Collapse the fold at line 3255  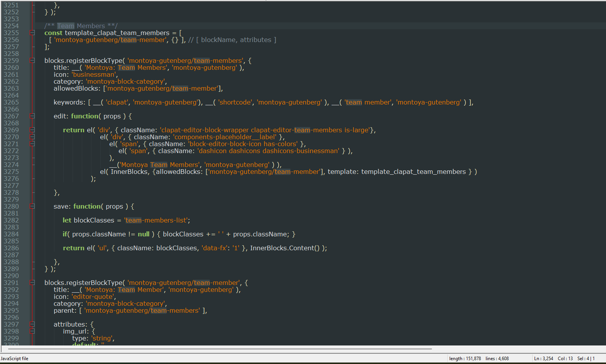[32, 33]
